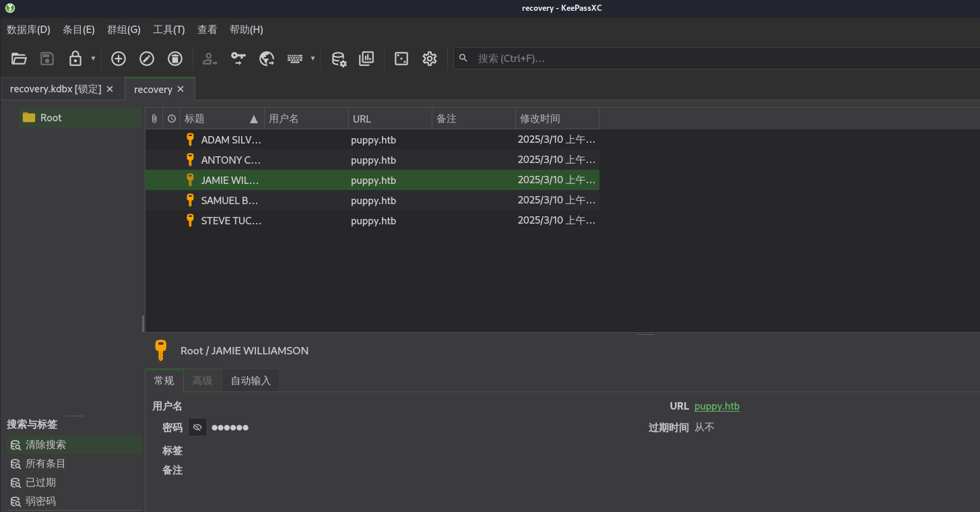Image resolution: width=980 pixels, height=512 pixels.
Task: Open application settings gear icon
Action: (x=430, y=59)
